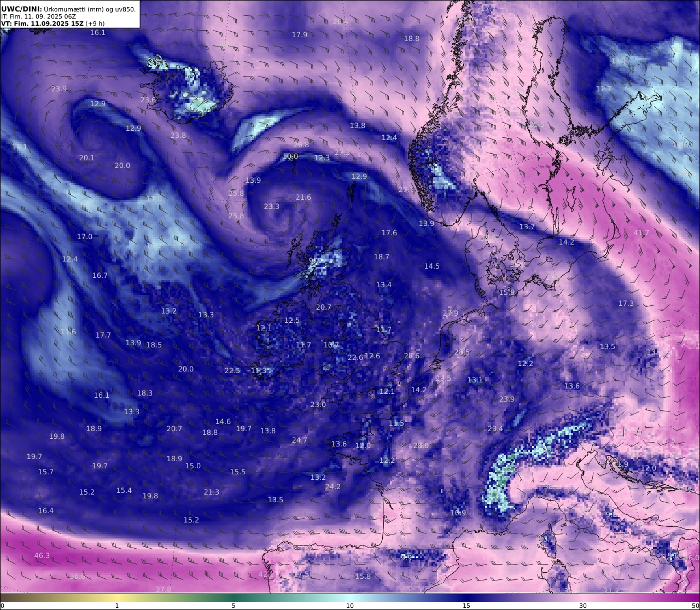This screenshot has height=610, width=700.
Task: Click the 16.7 value over the Atlantic
Action: click(100, 275)
